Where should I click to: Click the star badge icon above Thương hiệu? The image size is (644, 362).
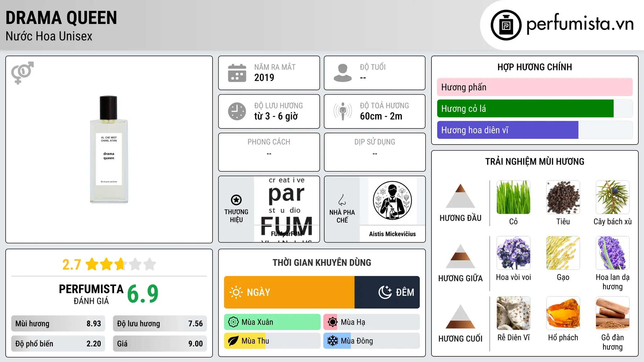[x=236, y=200]
